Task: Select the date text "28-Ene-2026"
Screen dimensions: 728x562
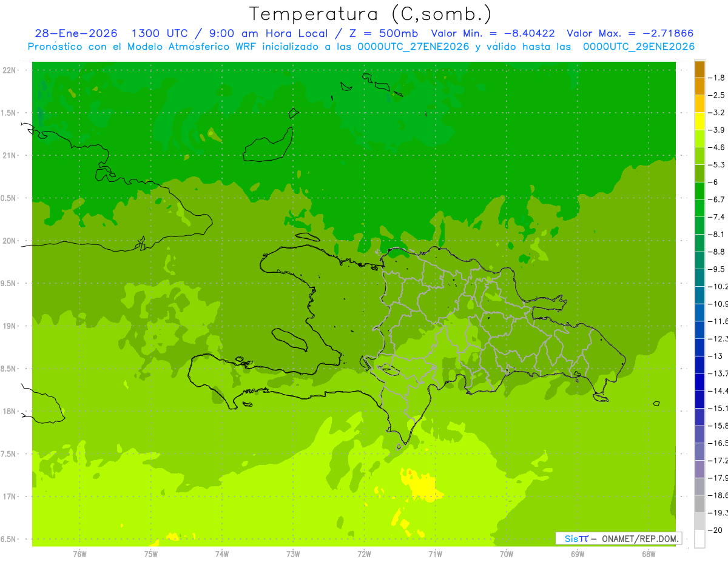Action: click(x=76, y=34)
